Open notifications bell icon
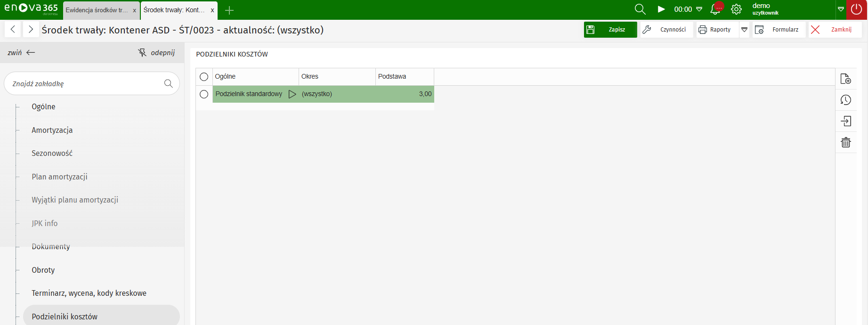The width and height of the screenshot is (868, 325). (715, 9)
